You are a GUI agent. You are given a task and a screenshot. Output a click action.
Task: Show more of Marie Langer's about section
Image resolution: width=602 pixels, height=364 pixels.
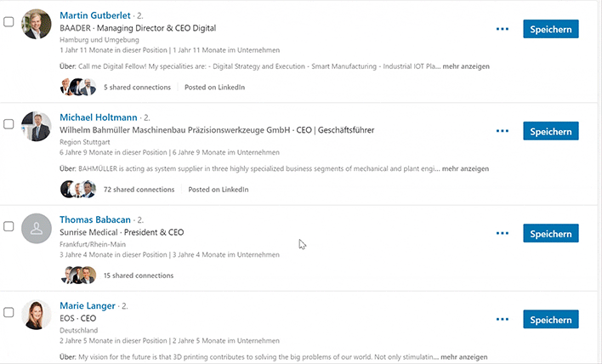pos(463,356)
